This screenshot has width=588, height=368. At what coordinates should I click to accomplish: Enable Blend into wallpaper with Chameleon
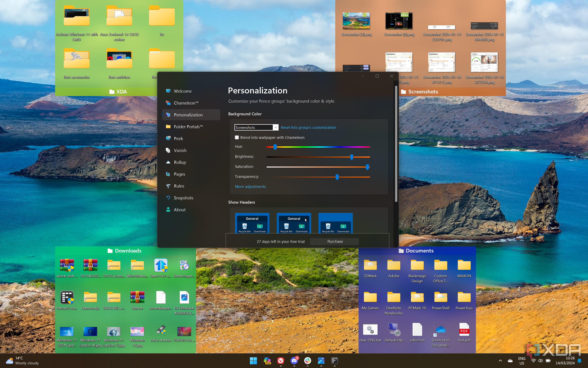tap(237, 138)
